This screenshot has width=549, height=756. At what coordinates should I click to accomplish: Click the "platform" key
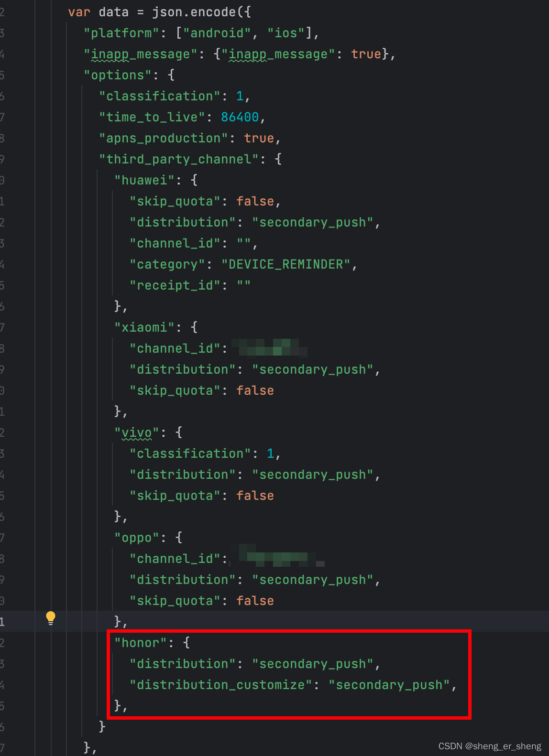[121, 33]
